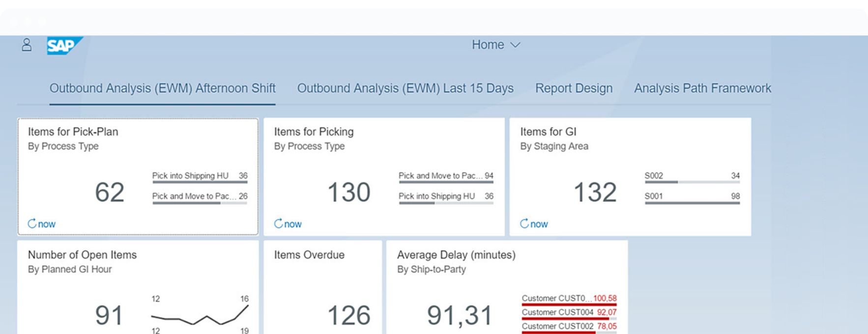868x334 pixels.
Task: Click refresh icon on Items for Picking tile
Action: pyautogui.click(x=278, y=224)
